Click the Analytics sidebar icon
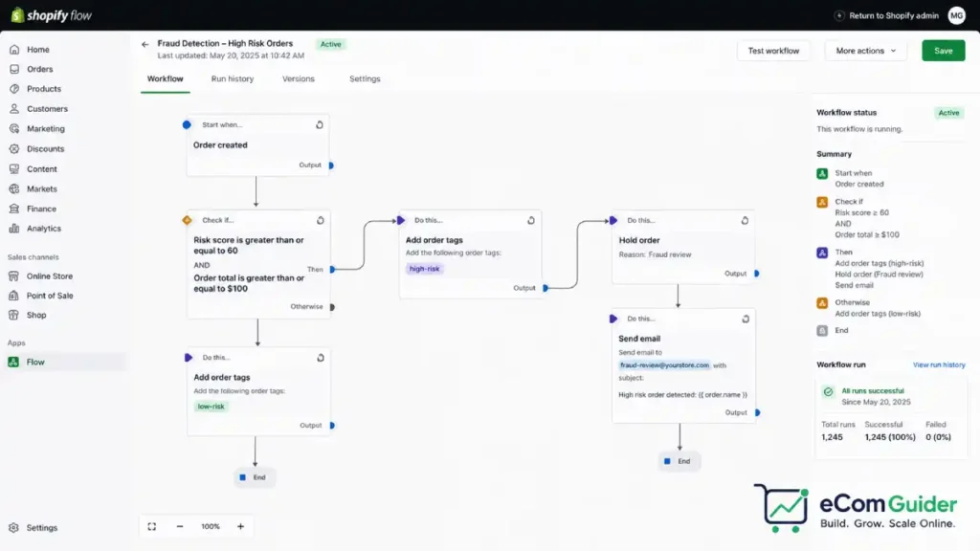 (x=14, y=229)
